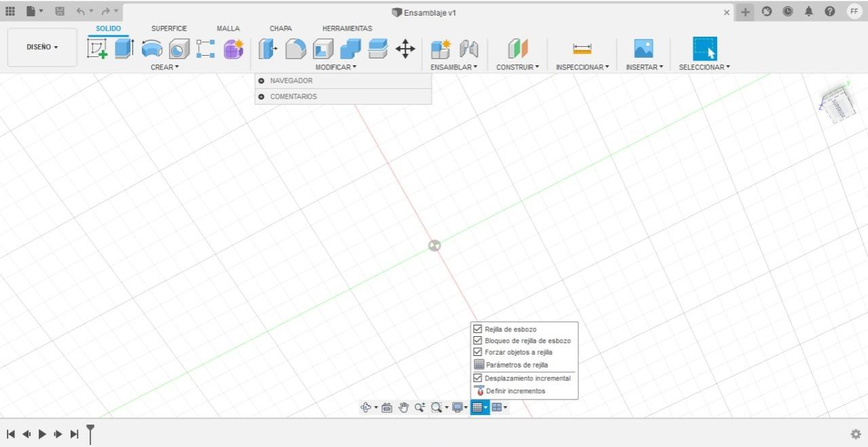
Task: Uncheck Rejilla de esbozo
Action: (478, 329)
